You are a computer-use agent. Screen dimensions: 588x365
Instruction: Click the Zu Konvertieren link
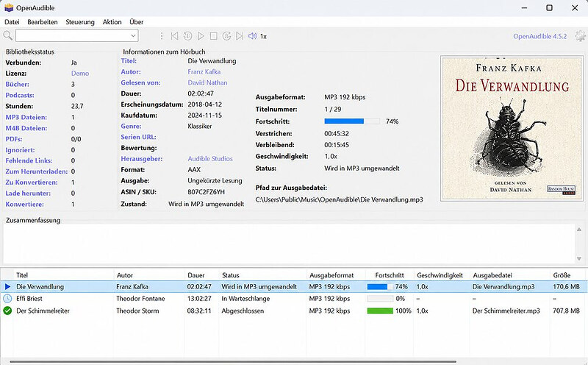tap(32, 182)
